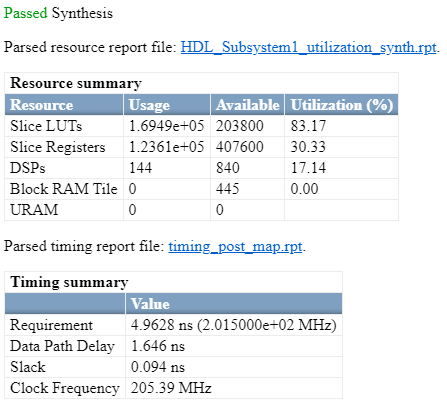This screenshot has width=447, height=408.
Task: Click the Data Path Delay value
Action: (x=158, y=346)
